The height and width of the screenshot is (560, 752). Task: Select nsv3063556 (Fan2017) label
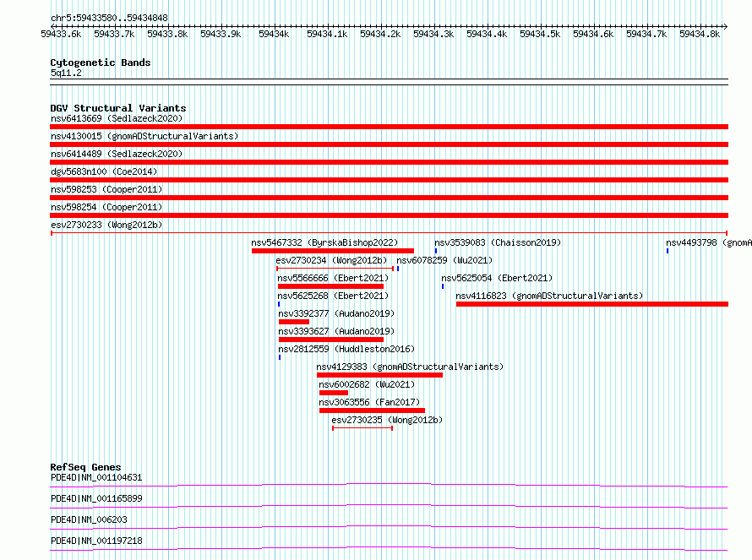click(369, 402)
